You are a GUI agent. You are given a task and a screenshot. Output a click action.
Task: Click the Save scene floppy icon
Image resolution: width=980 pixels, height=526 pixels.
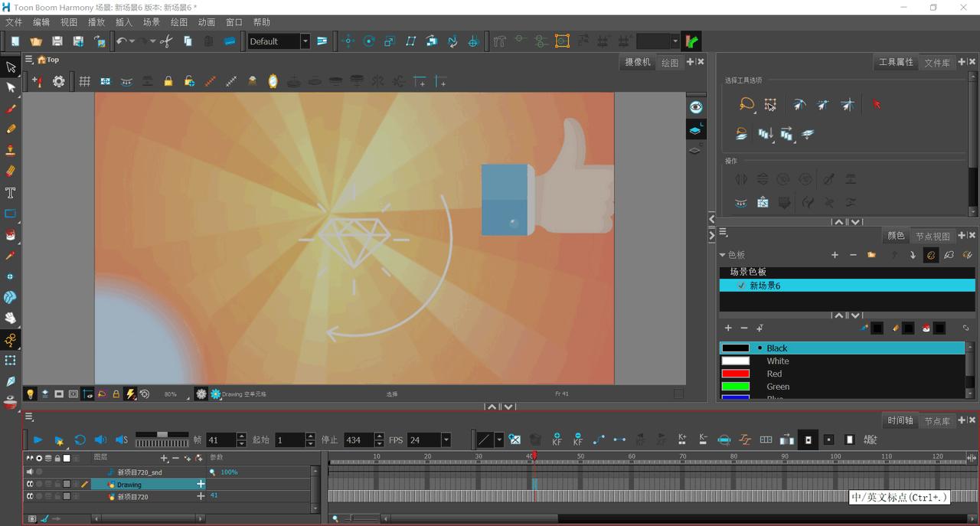pyautogui.click(x=57, y=41)
